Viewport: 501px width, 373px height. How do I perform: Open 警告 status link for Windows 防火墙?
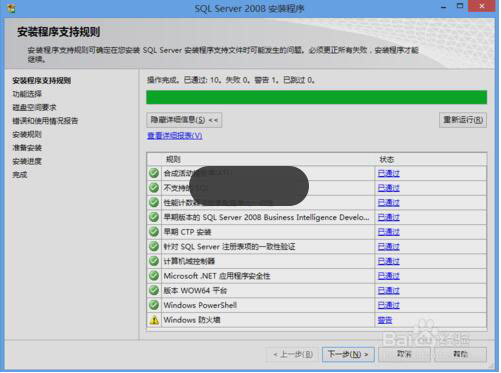coord(385,320)
